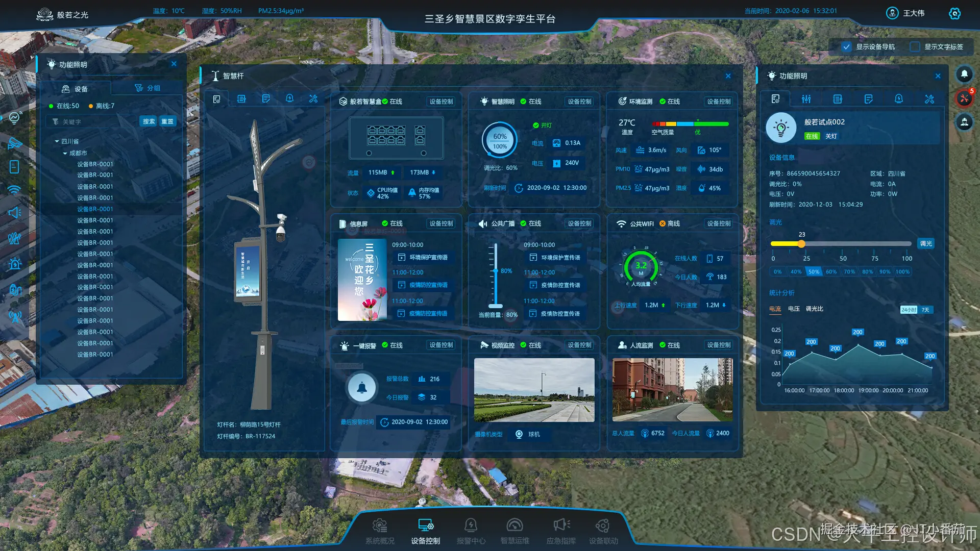Click the WiFi icon in left sidebar
The image size is (980, 551).
click(14, 190)
